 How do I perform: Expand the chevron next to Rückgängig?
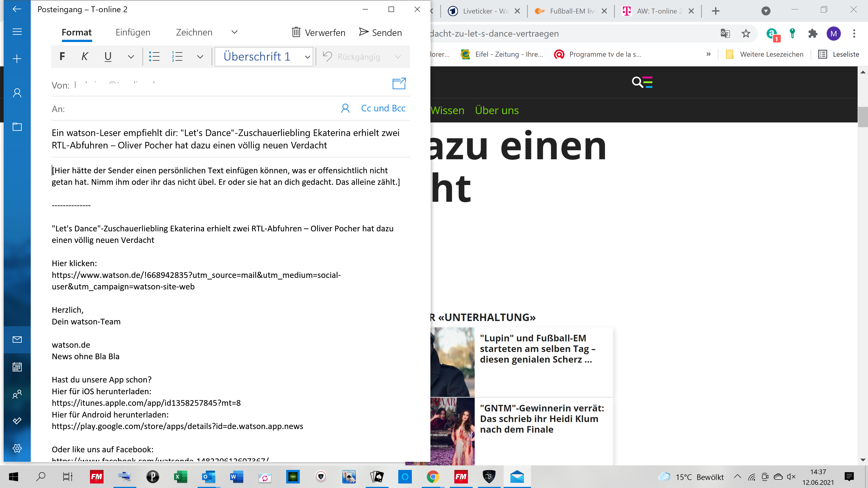click(398, 56)
